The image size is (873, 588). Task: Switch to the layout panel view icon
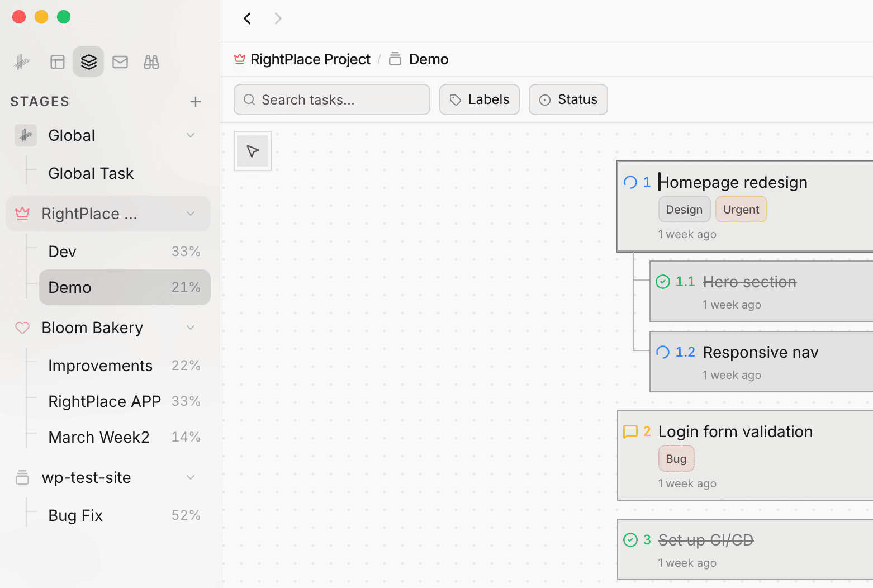click(x=57, y=61)
